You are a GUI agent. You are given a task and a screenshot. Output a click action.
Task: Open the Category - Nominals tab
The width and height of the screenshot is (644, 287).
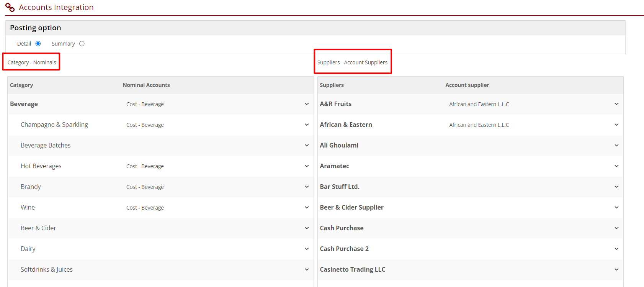[x=32, y=62]
